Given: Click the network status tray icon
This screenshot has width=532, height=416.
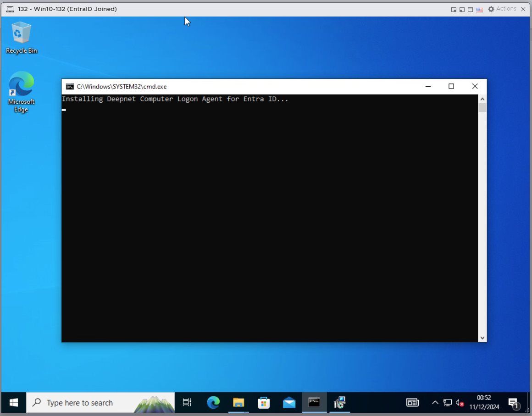Looking at the screenshot, I should pos(448,403).
